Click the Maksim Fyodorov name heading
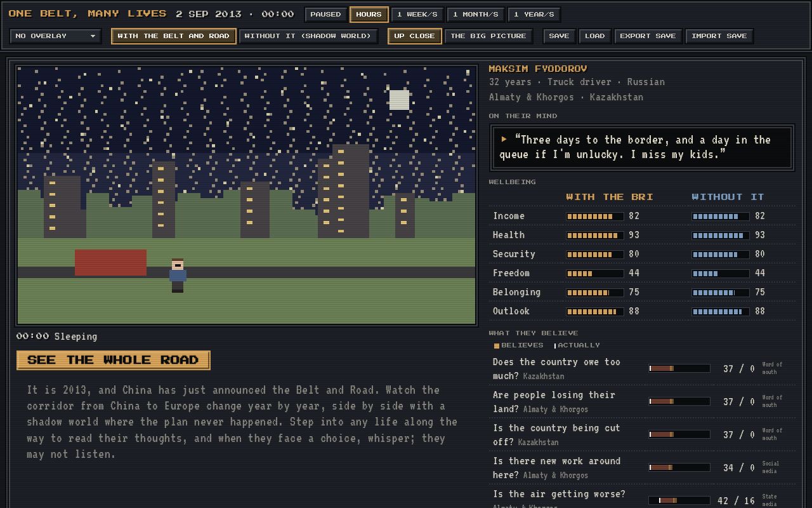The height and width of the screenshot is (508, 812). coord(538,69)
